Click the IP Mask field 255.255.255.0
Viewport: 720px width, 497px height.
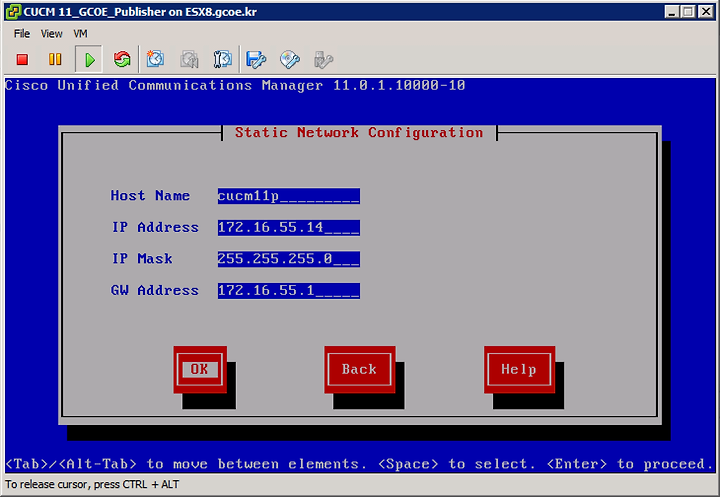289,259
